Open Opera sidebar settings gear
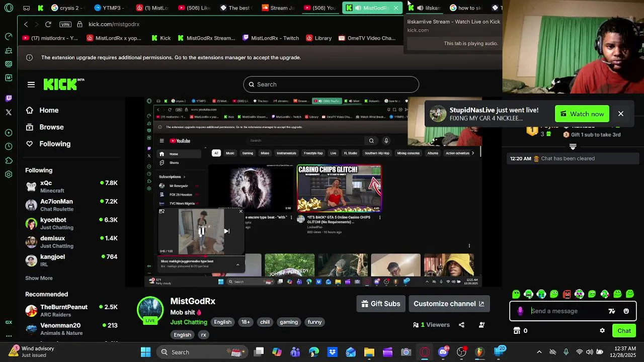Screen dimensions: 644x362 click(x=9, y=174)
